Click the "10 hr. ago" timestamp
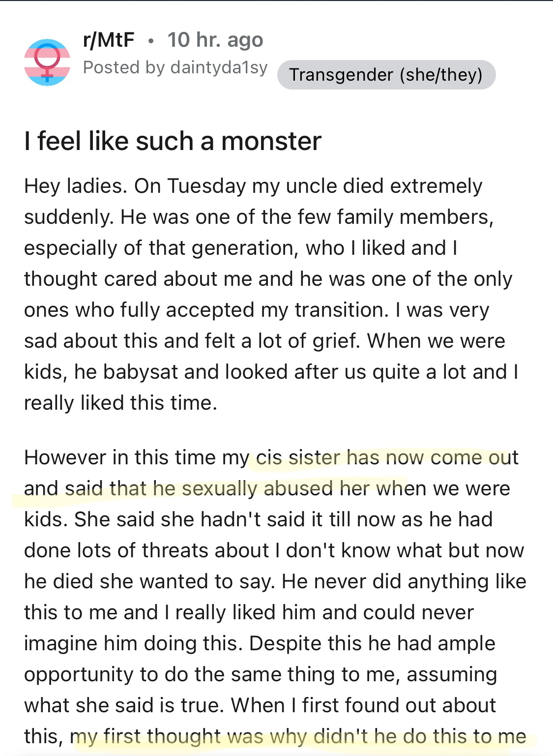This screenshot has height=756, width=553. click(x=215, y=40)
